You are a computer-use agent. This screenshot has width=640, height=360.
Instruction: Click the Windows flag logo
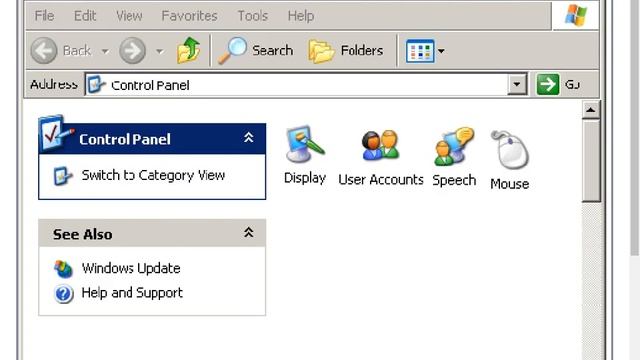pos(576,16)
